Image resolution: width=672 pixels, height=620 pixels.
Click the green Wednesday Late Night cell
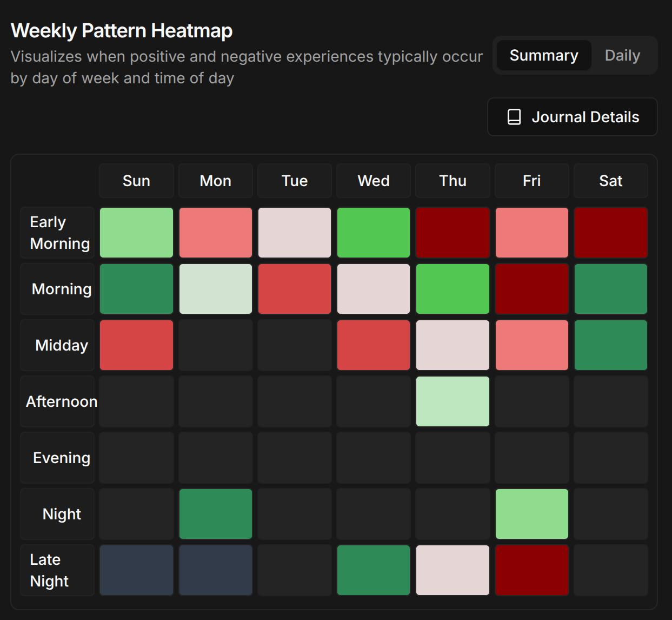[373, 570]
